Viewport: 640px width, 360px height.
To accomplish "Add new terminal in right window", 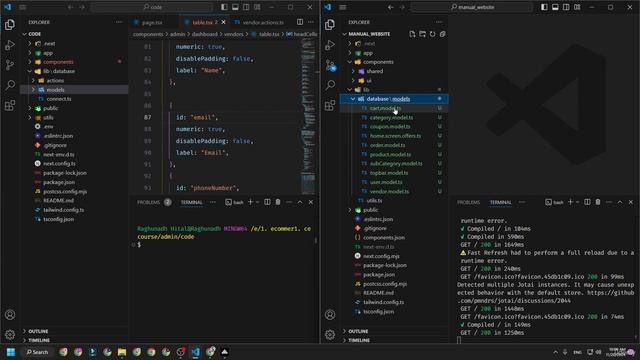I will tap(571, 202).
